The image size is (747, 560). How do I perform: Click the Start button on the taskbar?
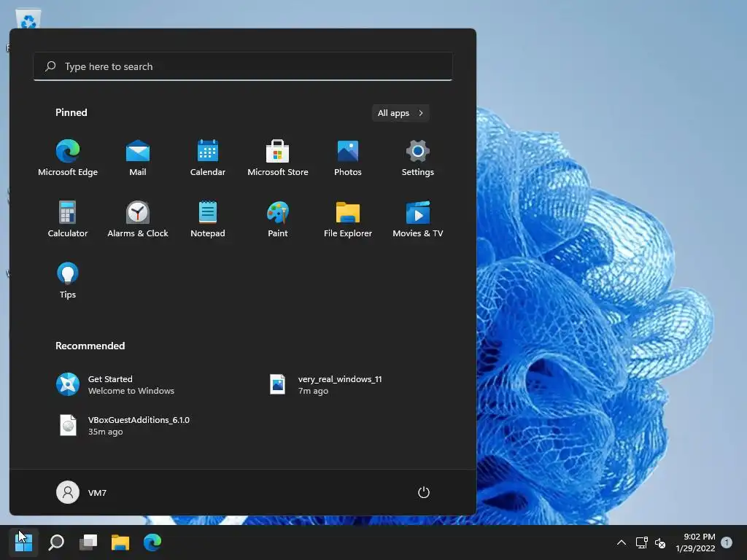tap(24, 542)
